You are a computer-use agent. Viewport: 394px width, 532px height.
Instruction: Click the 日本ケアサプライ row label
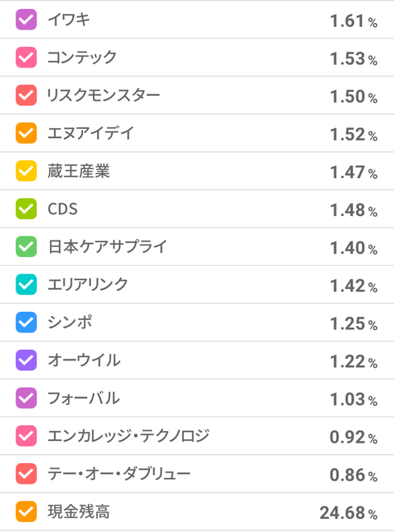pos(108,246)
